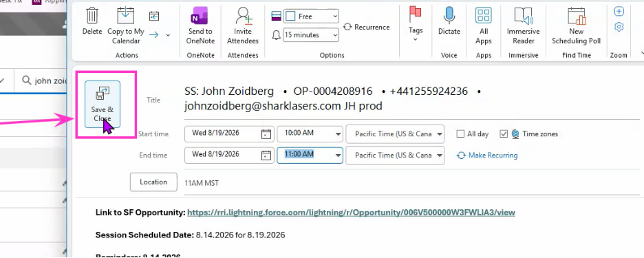The height and width of the screenshot is (258, 644).
Task: Open the start date calendar picker
Action: pyautogui.click(x=266, y=134)
